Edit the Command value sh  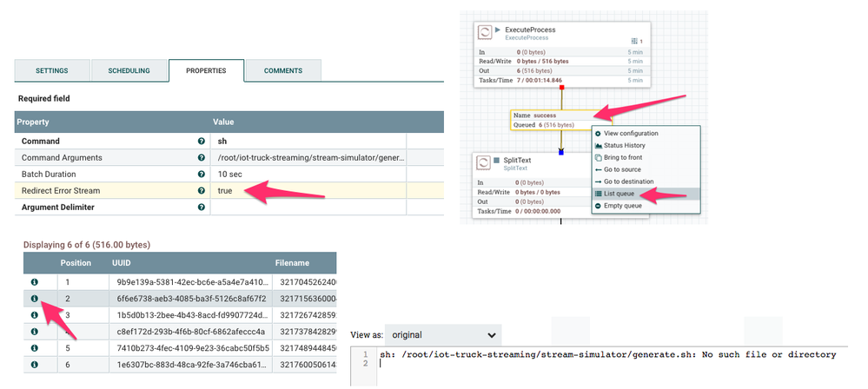[x=308, y=142]
